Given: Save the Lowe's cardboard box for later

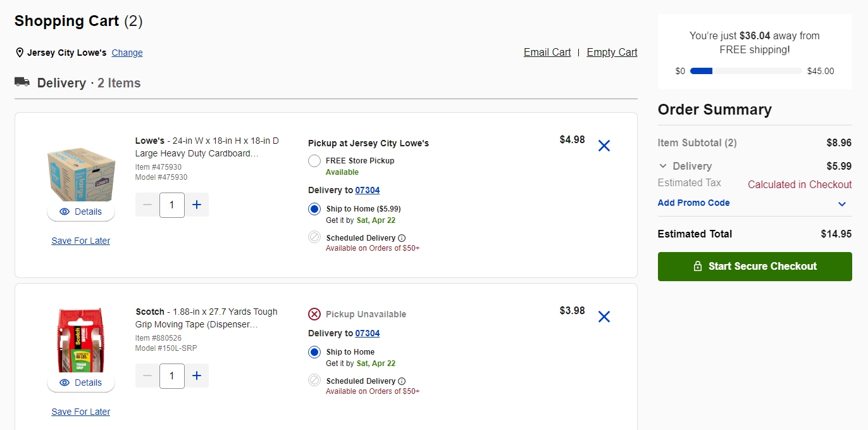Looking at the screenshot, I should (81, 241).
